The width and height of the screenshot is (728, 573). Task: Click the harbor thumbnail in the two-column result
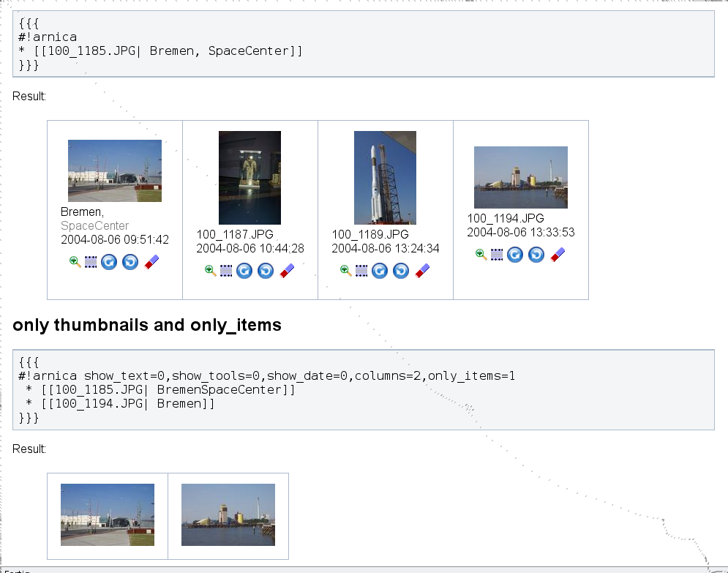point(228,514)
